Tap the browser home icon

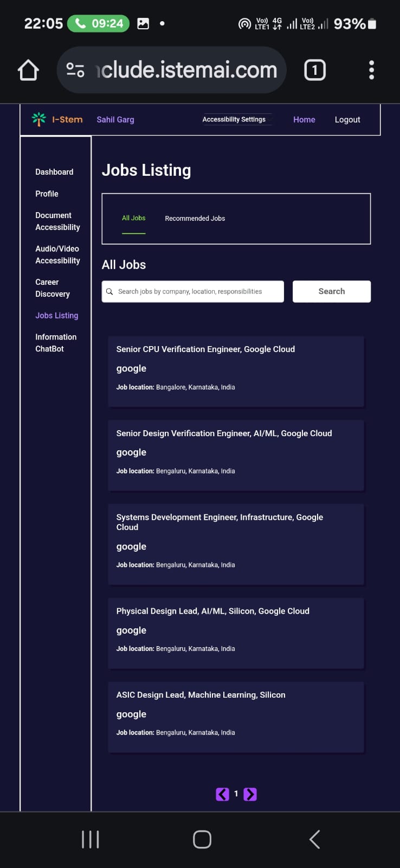28,70
